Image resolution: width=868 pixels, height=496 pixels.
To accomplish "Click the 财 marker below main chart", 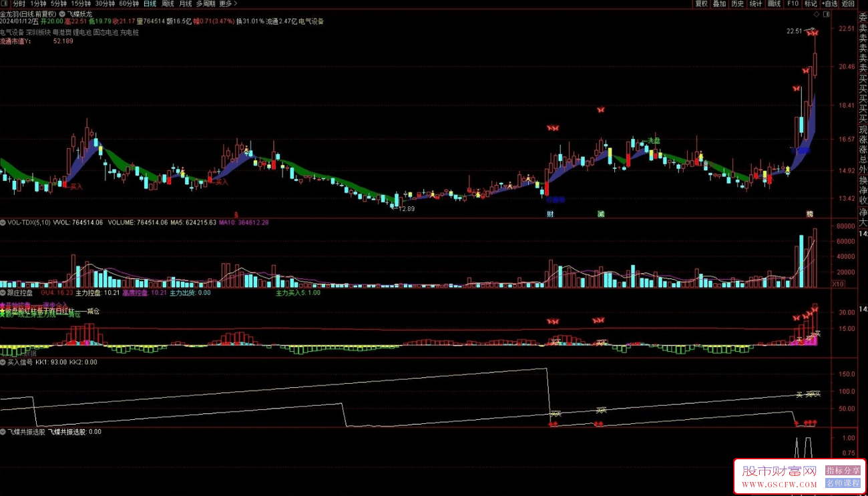I will (550, 214).
